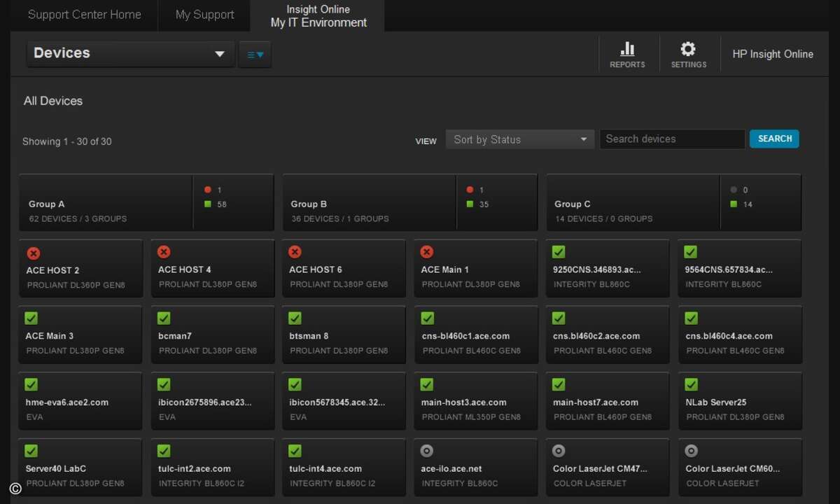Click the list view options icon button
The height and width of the screenshot is (504, 840).
point(255,55)
